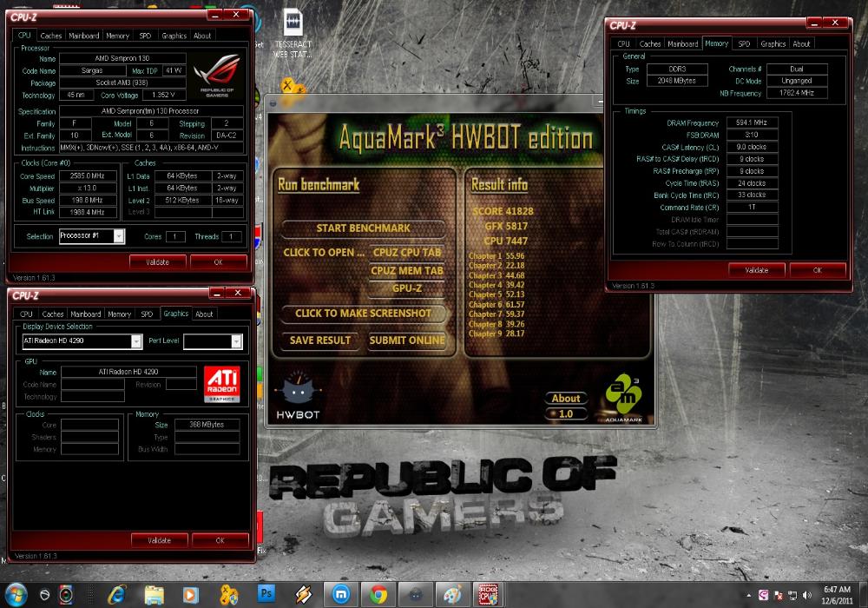
Task: Switch to Maxthon browser taskbar button
Action: pyautogui.click(x=340, y=595)
